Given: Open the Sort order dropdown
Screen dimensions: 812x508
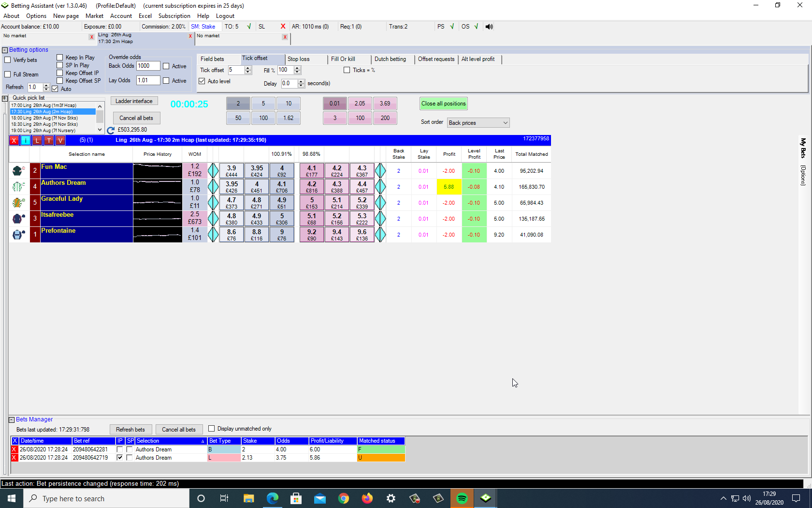Looking at the screenshot, I should pos(478,123).
